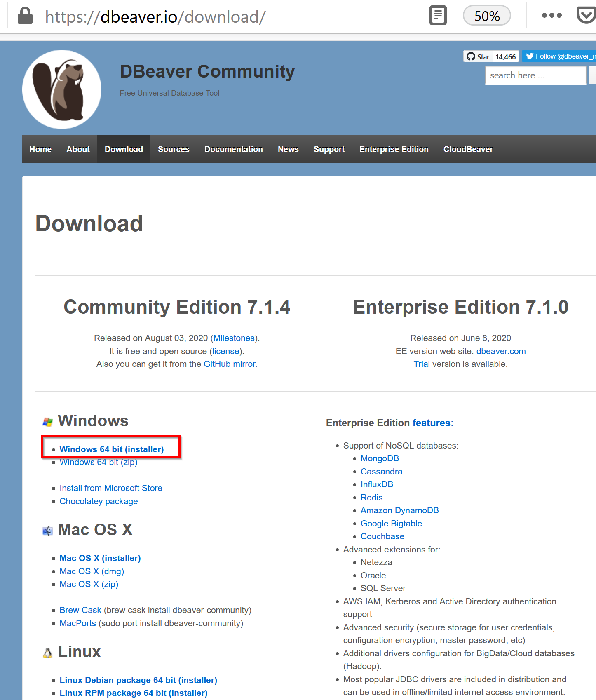This screenshot has width=596, height=700.
Task: Click the 'Enterprise Edition 7.1.0' heading
Action: tap(460, 307)
